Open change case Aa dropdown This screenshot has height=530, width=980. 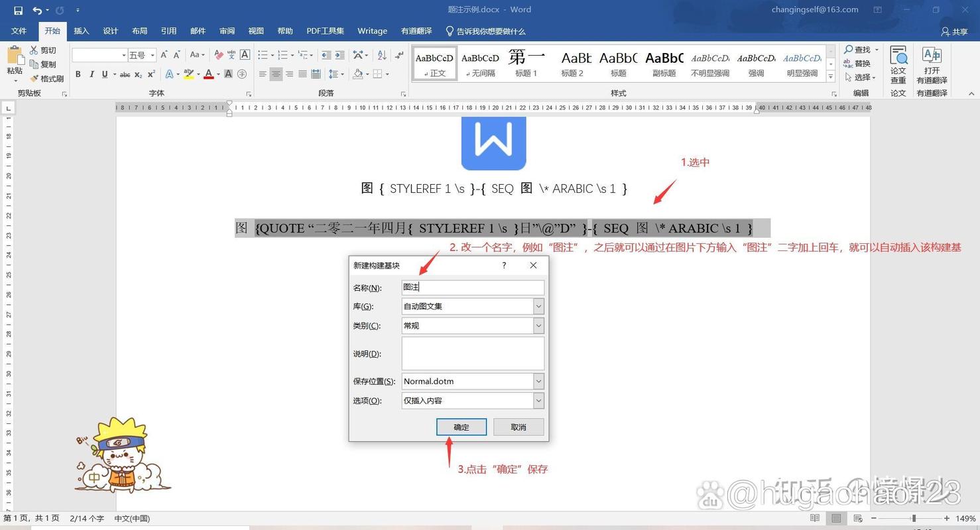pyautogui.click(x=196, y=55)
